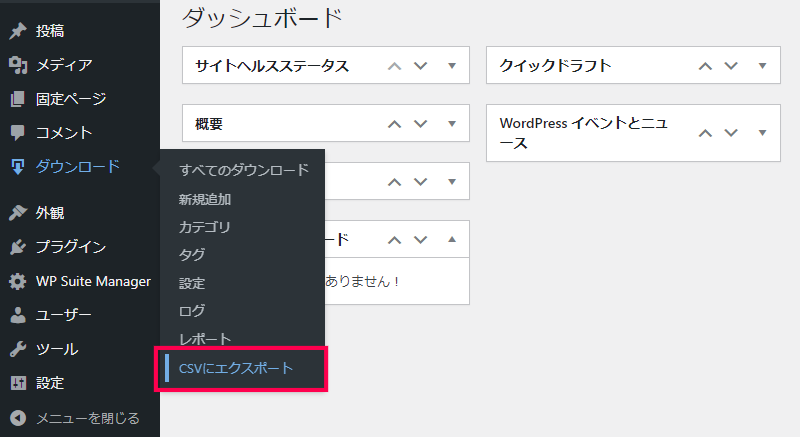The height and width of the screenshot is (437, 800).
Task: Click the wrench icon beside ツール
Action: click(18, 349)
